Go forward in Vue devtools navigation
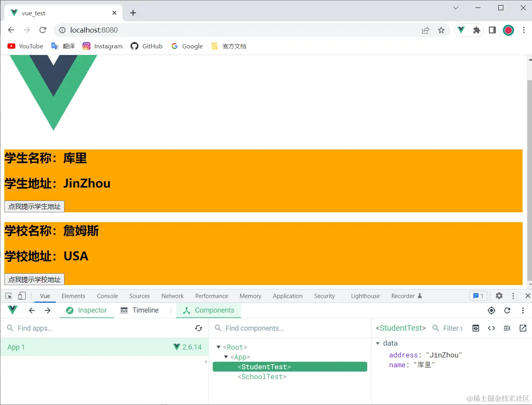 (x=48, y=310)
